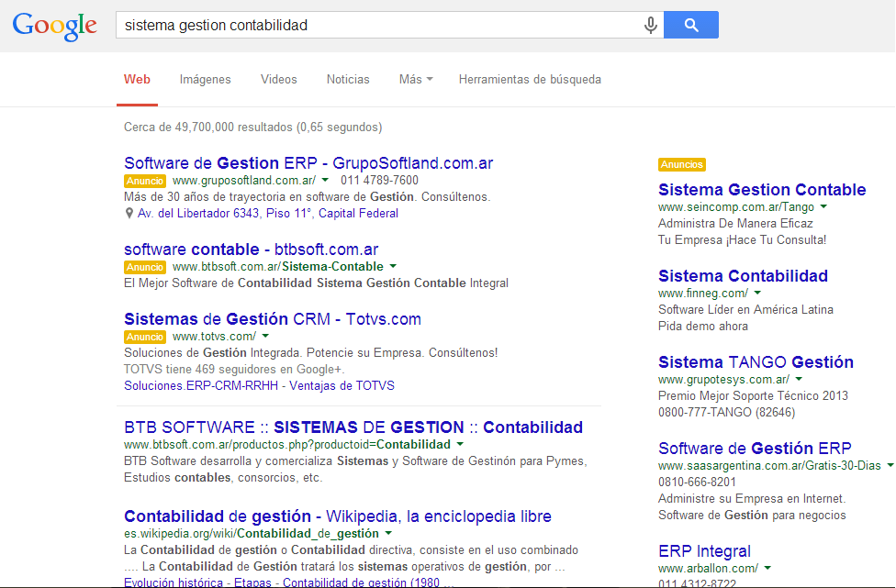Open Herramientas de búsqueda
The width and height of the screenshot is (896, 588).
coord(530,80)
